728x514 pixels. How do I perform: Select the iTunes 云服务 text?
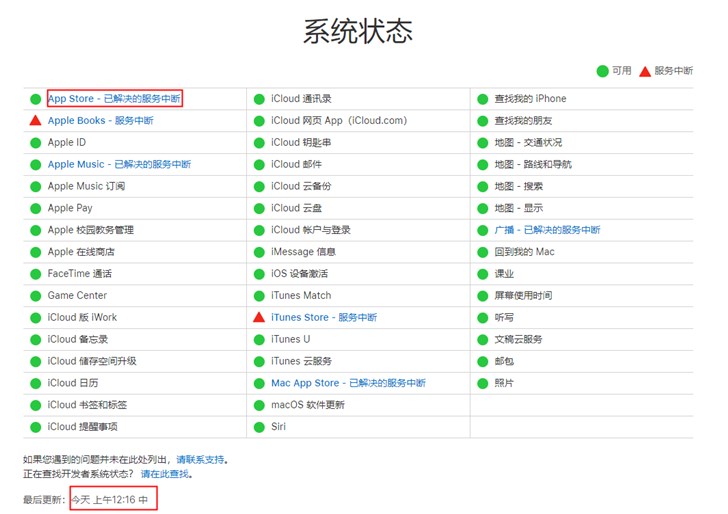tap(301, 361)
